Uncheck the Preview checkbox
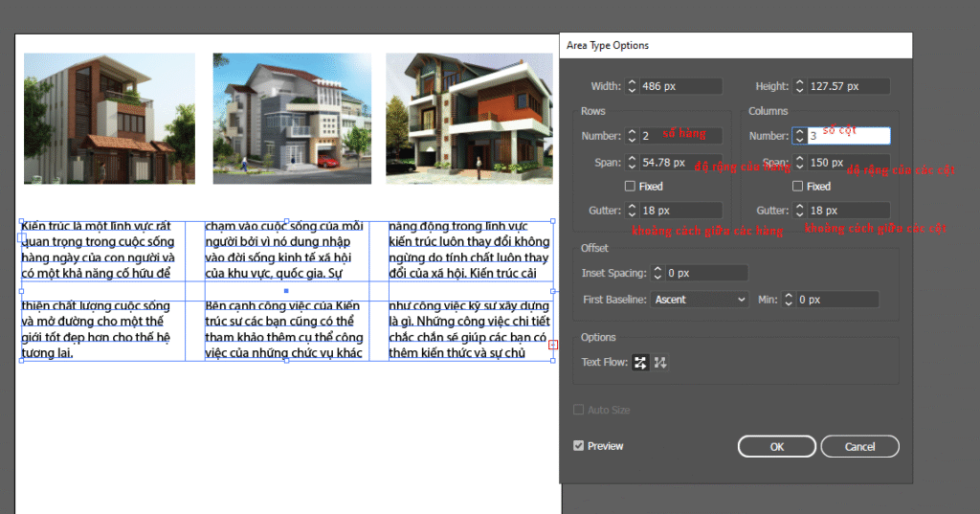The width and height of the screenshot is (980, 514). pos(578,446)
